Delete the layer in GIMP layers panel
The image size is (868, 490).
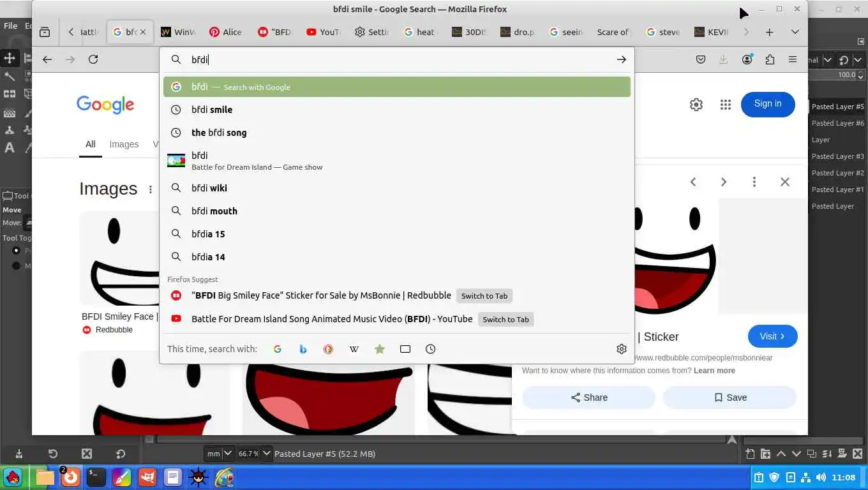857,454
